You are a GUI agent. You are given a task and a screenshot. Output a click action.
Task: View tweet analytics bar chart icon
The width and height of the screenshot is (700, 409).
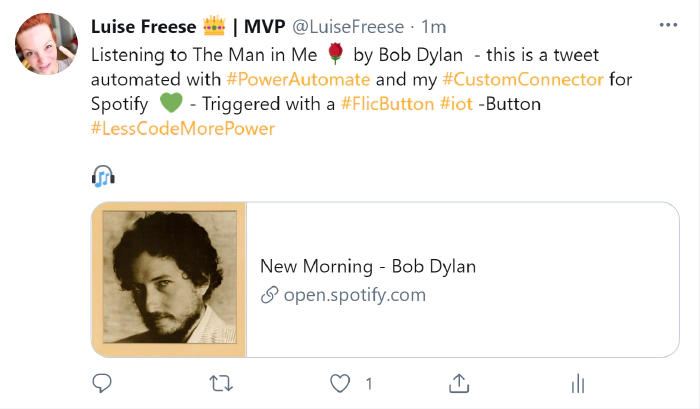577,383
